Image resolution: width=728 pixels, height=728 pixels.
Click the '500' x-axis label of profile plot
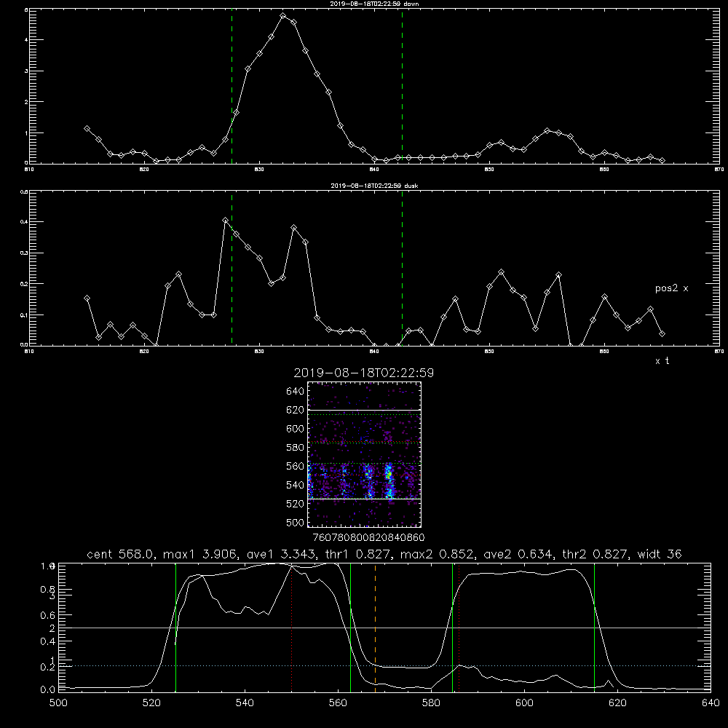tap(58, 703)
